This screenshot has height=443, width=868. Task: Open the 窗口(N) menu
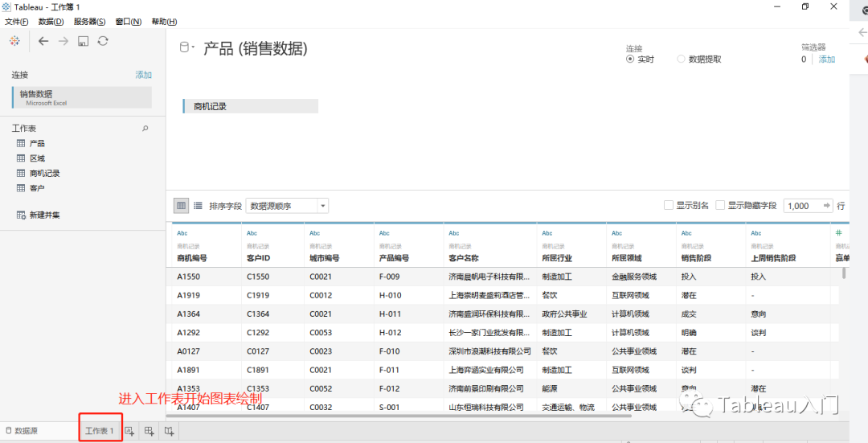coord(129,22)
